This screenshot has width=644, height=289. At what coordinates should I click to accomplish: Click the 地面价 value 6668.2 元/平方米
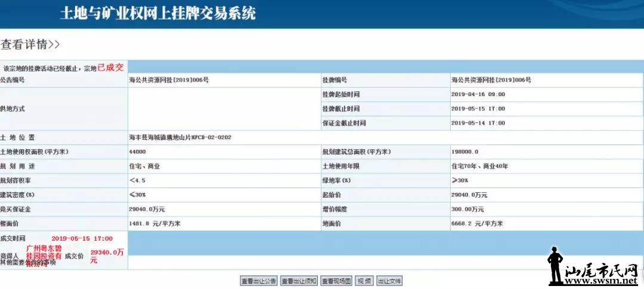click(x=478, y=224)
